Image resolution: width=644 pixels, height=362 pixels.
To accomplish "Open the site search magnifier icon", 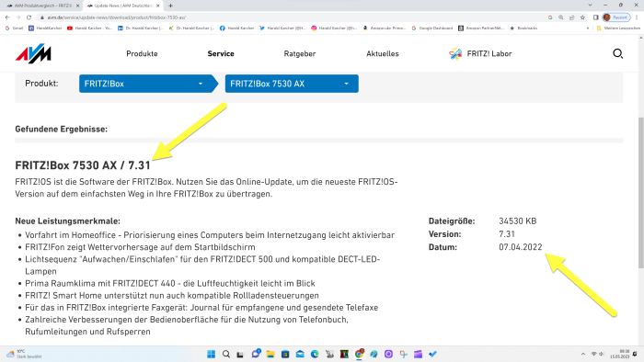I will pos(617,53).
